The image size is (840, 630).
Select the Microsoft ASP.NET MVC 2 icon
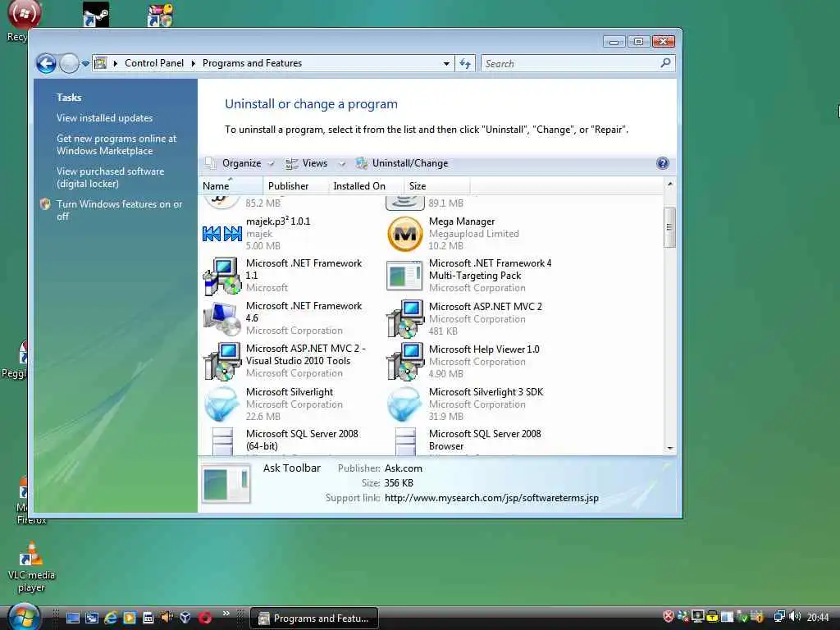(x=405, y=319)
